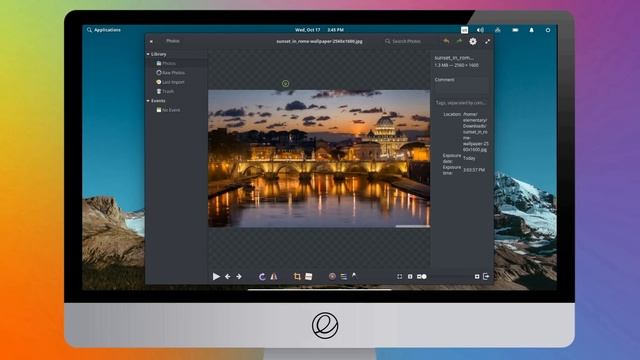Flip the photo horizontally with the mirror icon
This screenshot has width=640, height=360.
click(274, 277)
